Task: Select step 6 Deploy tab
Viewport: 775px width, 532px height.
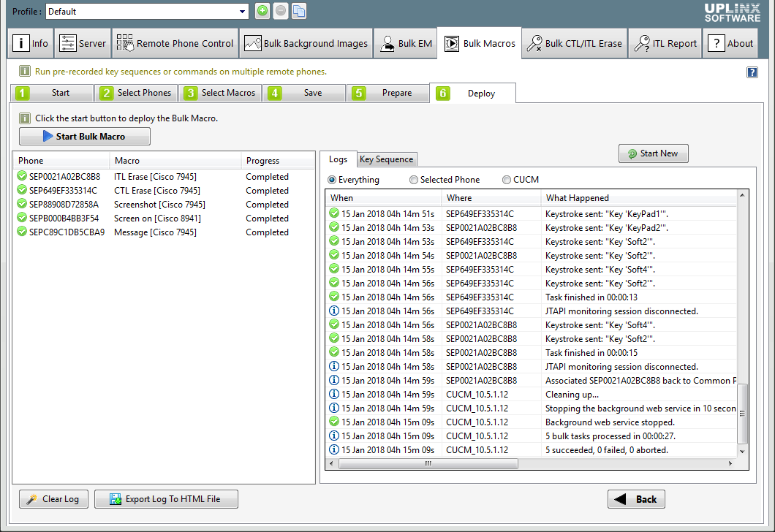Action: pos(472,94)
